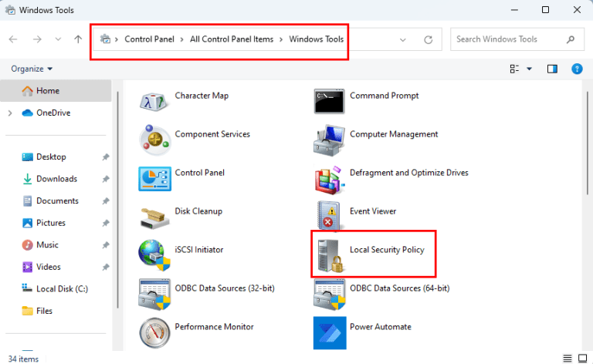The width and height of the screenshot is (593, 364).
Task: Click the Power Automate icon
Action: [x=329, y=332]
